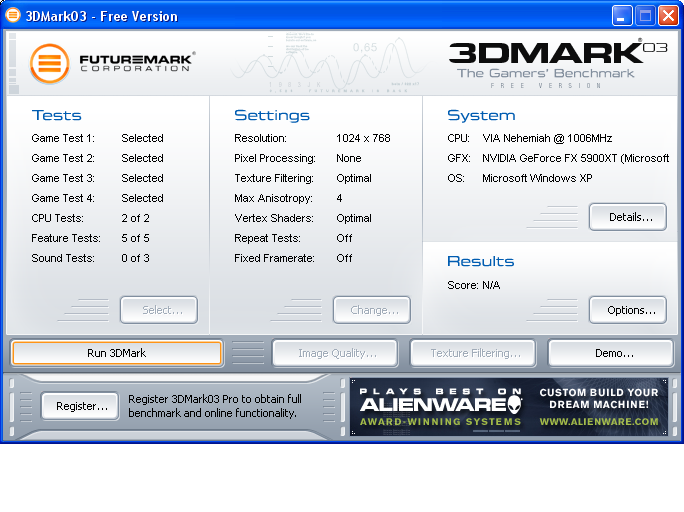Click the 'Microsoft Windows XP' OS text

pos(537,178)
